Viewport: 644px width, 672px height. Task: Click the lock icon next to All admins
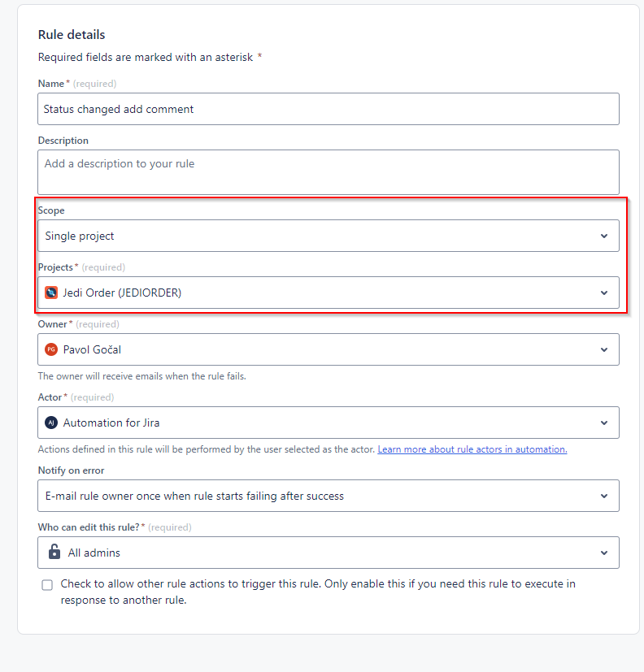(x=54, y=552)
